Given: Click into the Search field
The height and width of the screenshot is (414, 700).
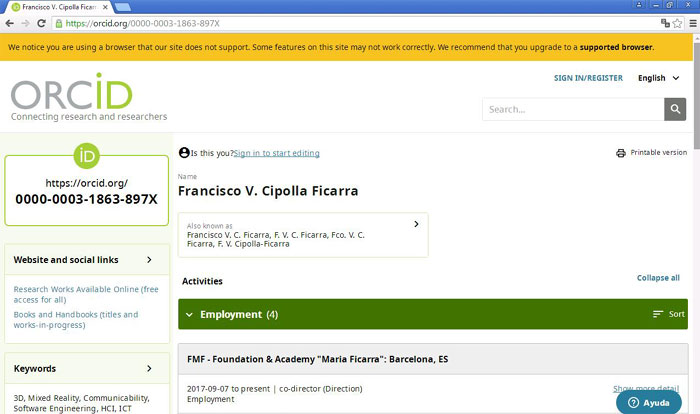Looking at the screenshot, I should (573, 109).
